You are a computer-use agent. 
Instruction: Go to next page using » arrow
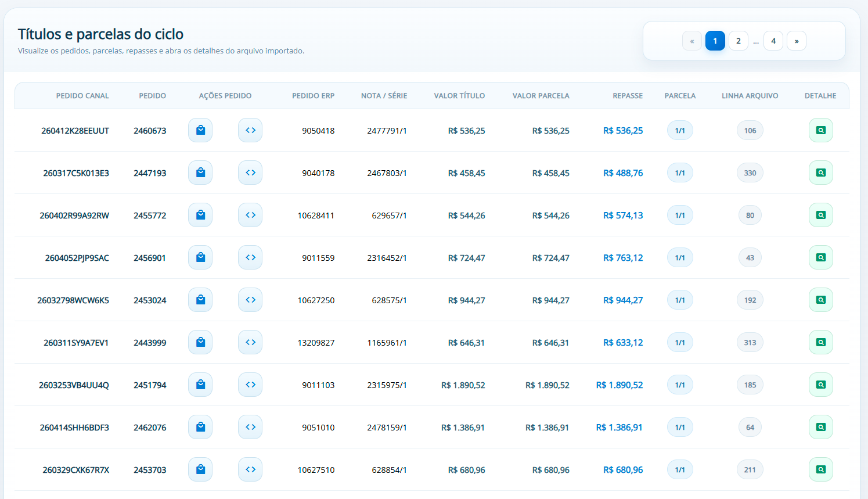[796, 41]
